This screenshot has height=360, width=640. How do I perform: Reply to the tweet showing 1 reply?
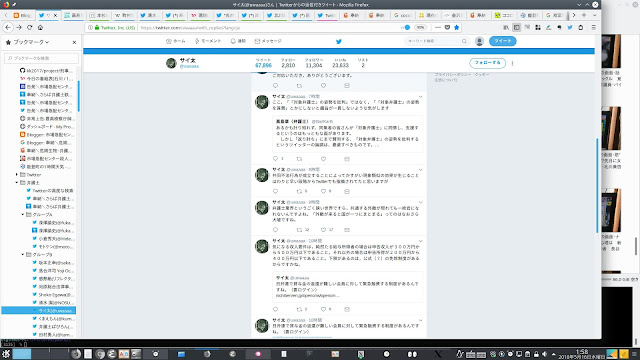pyautogui.click(x=275, y=159)
